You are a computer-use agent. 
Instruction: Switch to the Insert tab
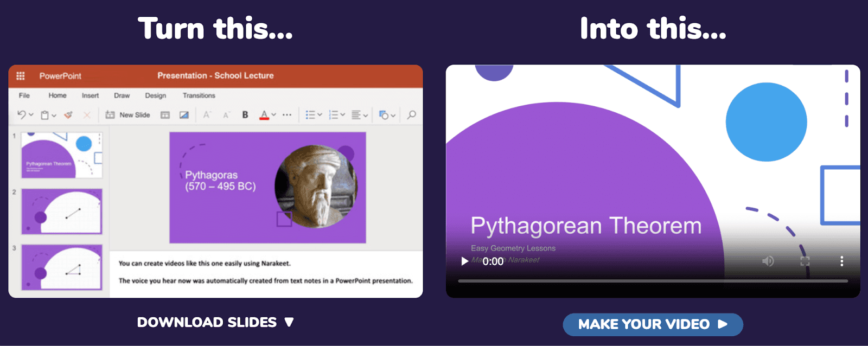click(90, 95)
